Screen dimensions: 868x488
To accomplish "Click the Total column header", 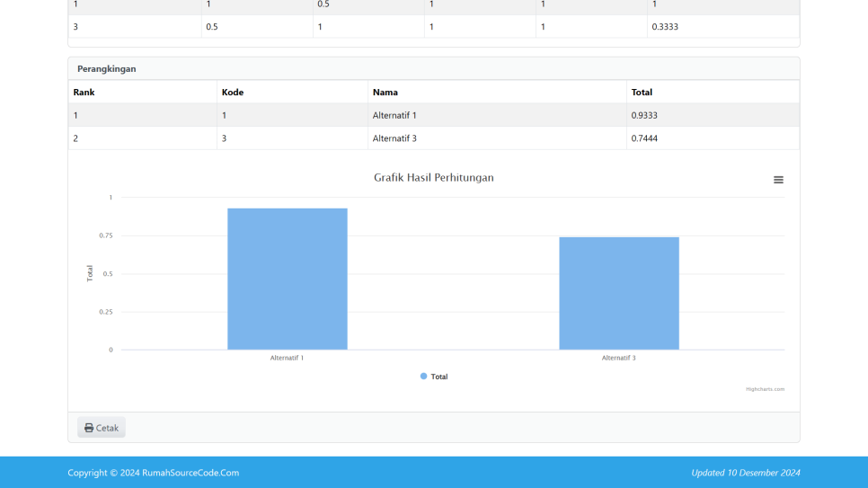I will (642, 92).
